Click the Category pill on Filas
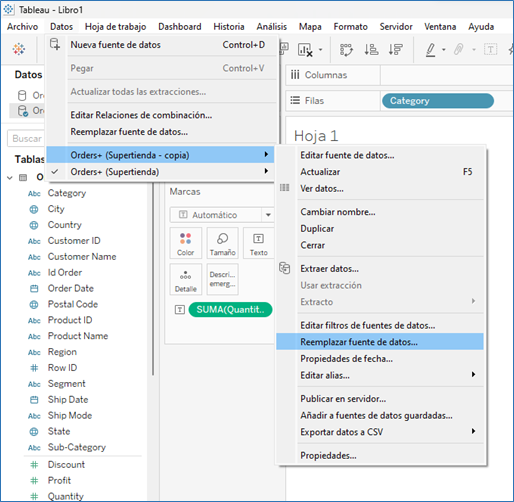Viewport: 514px width, 502px height. tap(438, 101)
